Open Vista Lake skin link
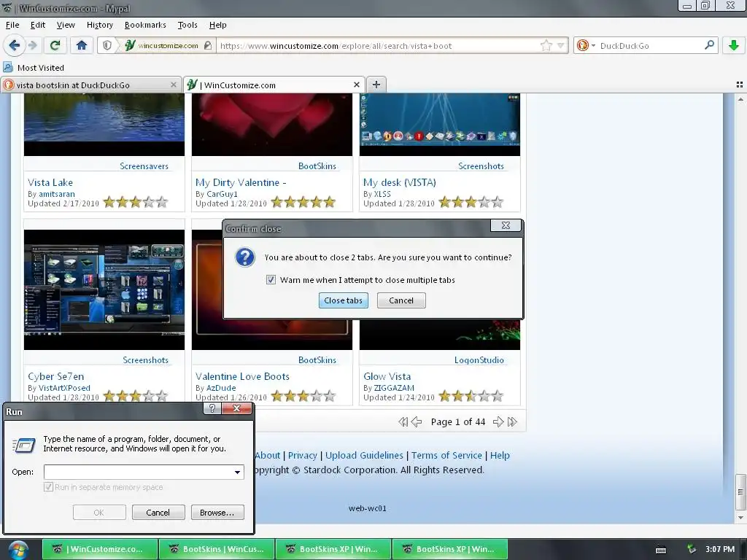Image resolution: width=747 pixels, height=560 pixels. (x=50, y=182)
